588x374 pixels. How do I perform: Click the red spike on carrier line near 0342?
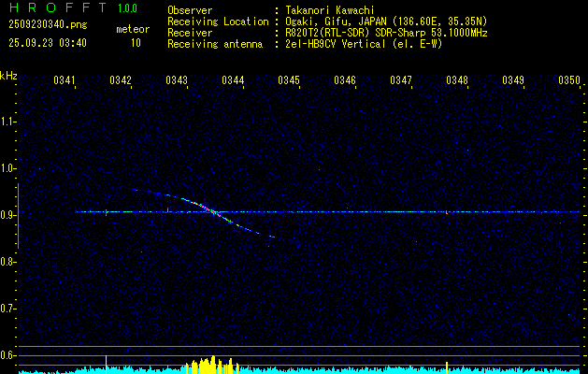tap(107, 212)
